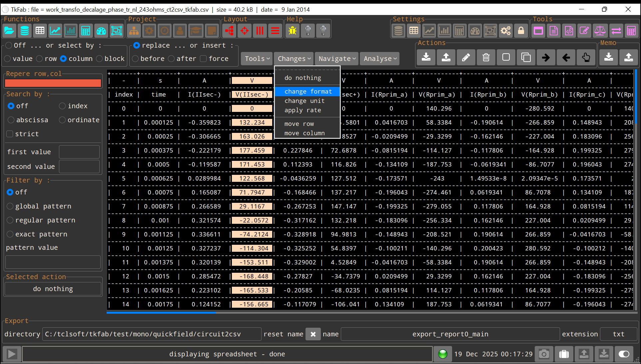Click the pointing hand icon in Actions

[586, 58]
